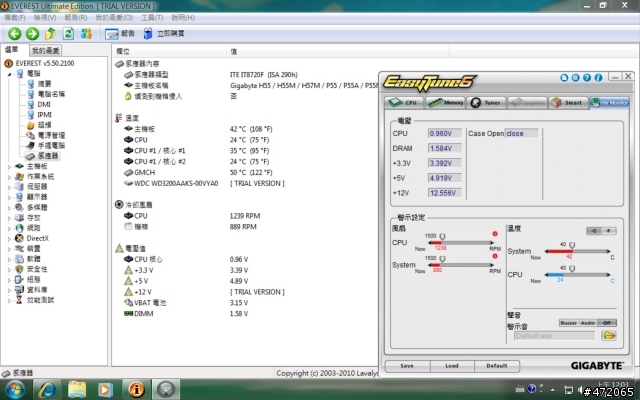Viewport: 640px width, 400px height.
Task: Click the help icon in system tray
Action: point(531,389)
